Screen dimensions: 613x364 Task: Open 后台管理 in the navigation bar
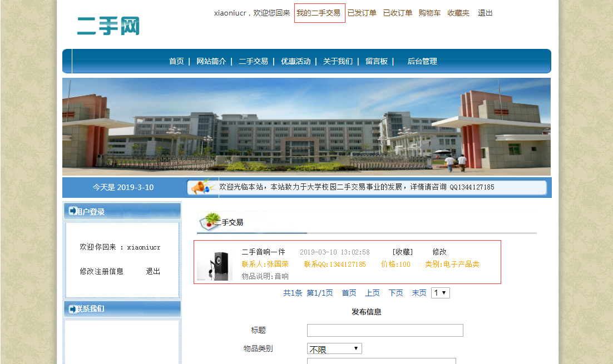422,61
